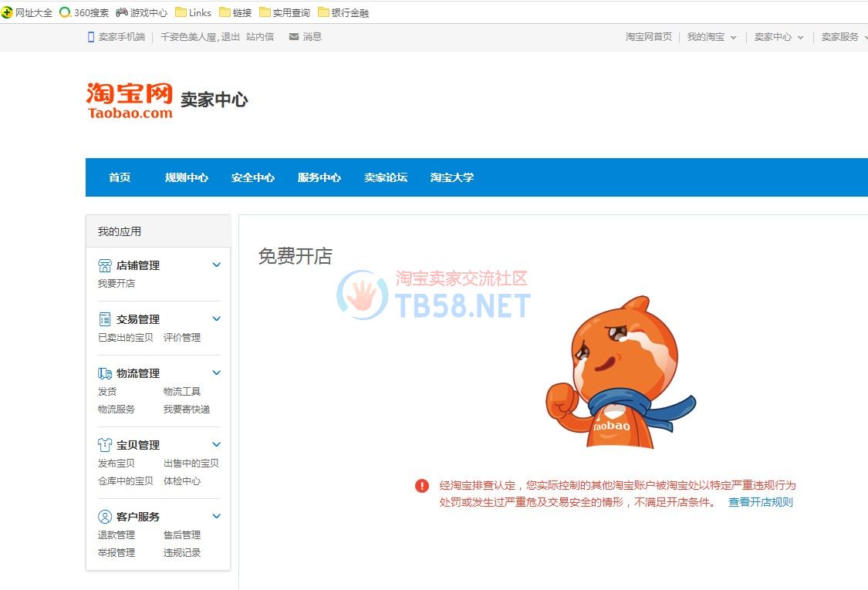Open 站内信 in top bar

[259, 37]
